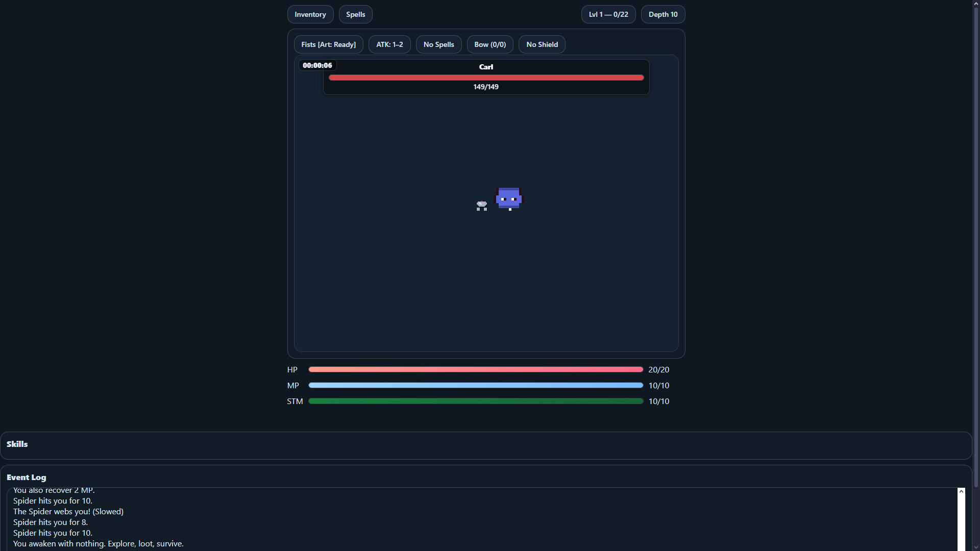Click the MP bar showing 10/10
This screenshot has height=551, width=980.
click(x=475, y=385)
